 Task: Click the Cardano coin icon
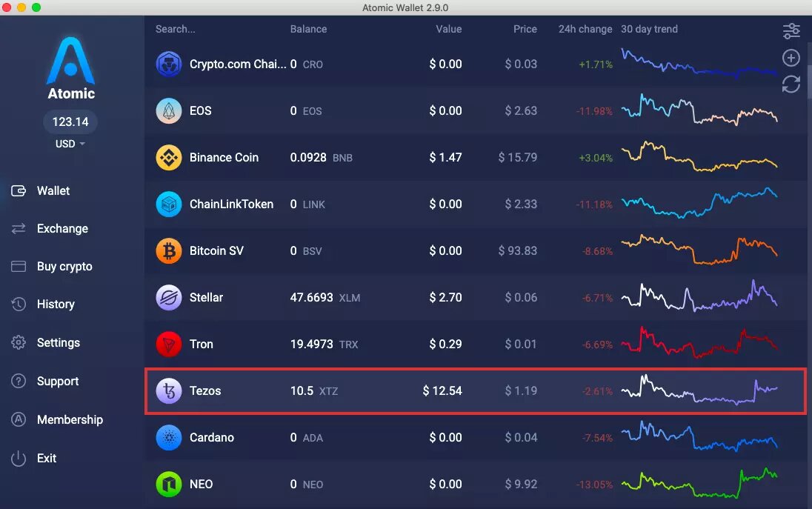[x=169, y=438]
